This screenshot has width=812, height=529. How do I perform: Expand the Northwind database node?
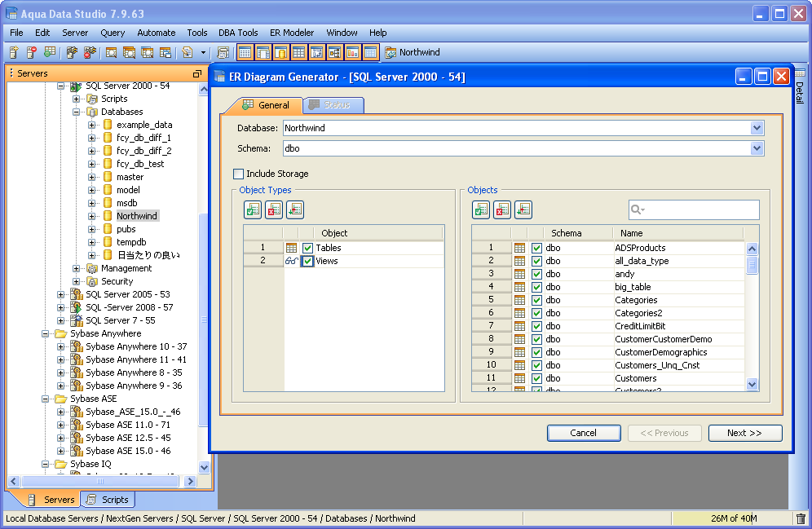coord(91,216)
